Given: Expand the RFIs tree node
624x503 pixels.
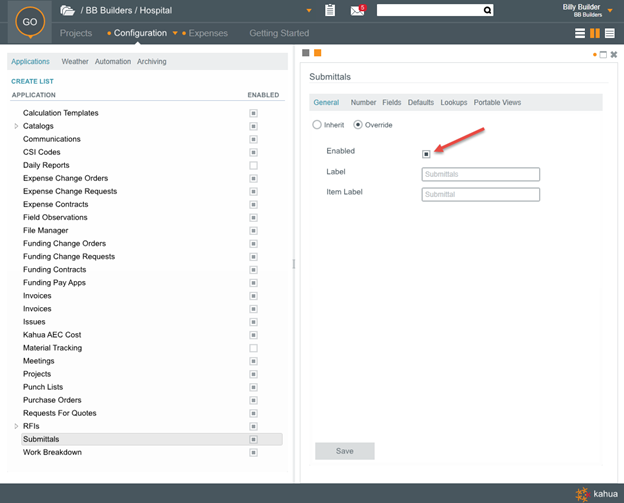Looking at the screenshot, I should point(16,427).
